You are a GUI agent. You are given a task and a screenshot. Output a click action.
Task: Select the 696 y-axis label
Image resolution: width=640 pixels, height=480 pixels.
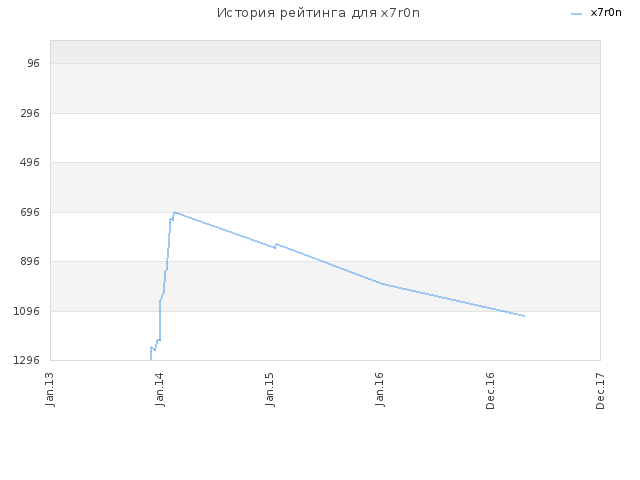30,212
